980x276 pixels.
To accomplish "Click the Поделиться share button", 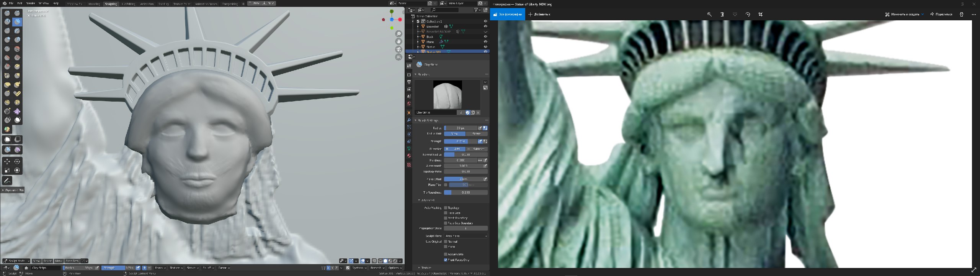I will (941, 14).
